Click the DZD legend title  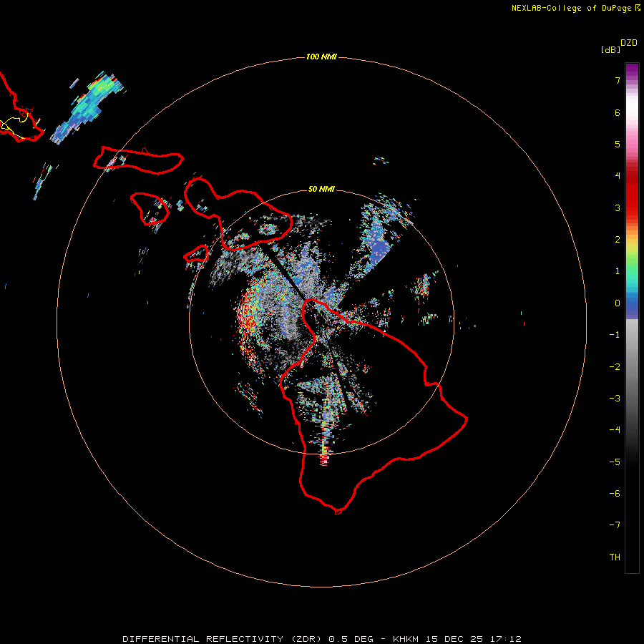(629, 43)
